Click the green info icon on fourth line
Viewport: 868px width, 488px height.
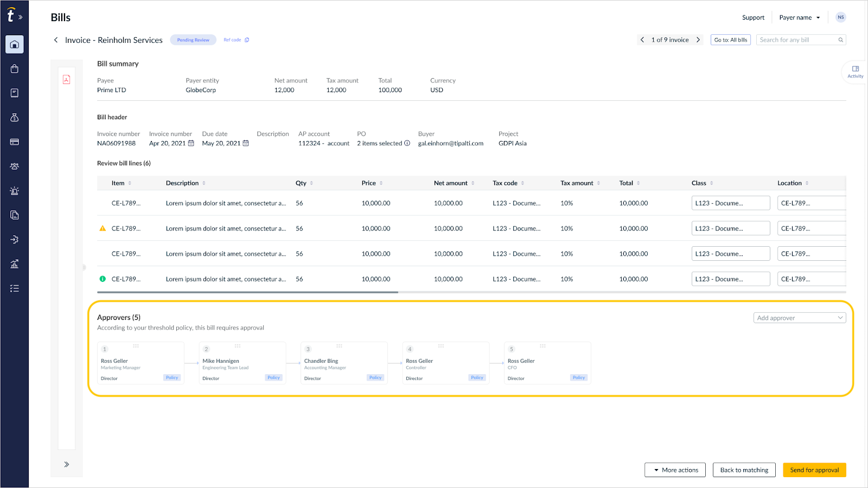pyautogui.click(x=103, y=279)
